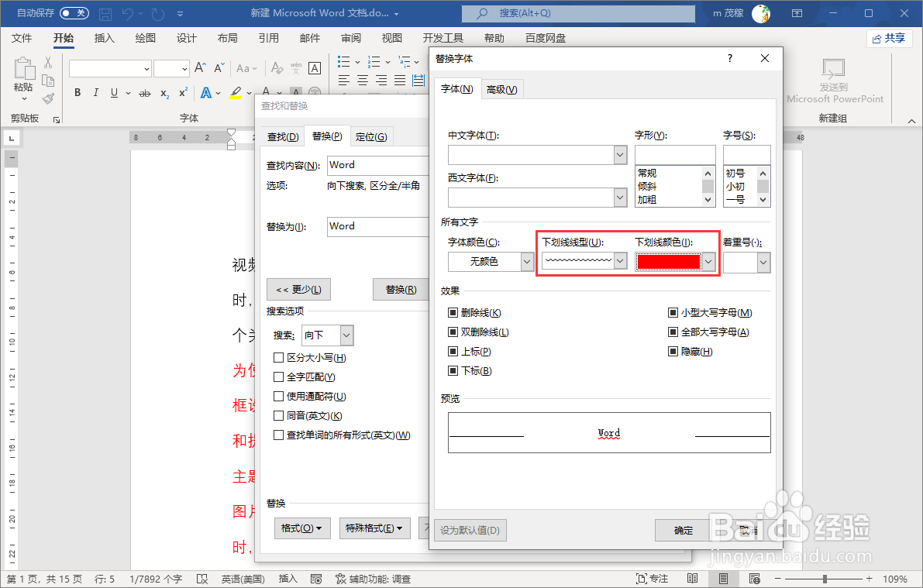
Task: Toggle Strikethrough effect checkbox
Action: (x=453, y=312)
